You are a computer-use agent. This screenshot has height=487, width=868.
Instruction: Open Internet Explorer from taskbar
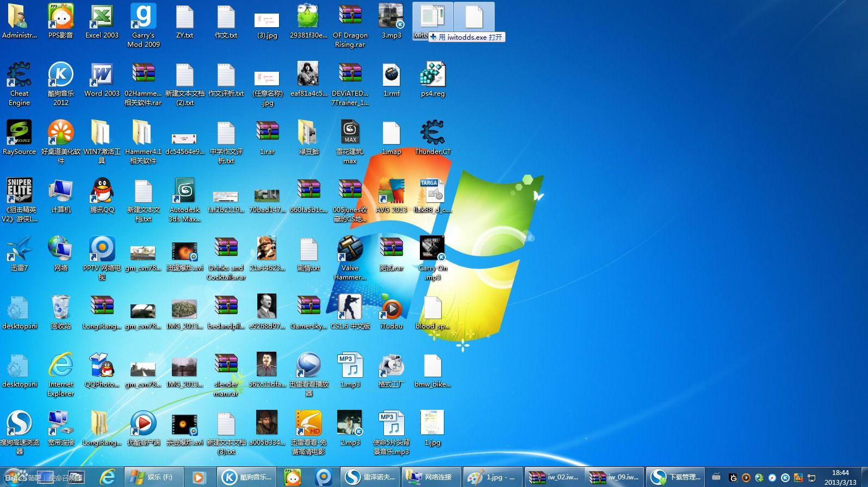click(108, 477)
